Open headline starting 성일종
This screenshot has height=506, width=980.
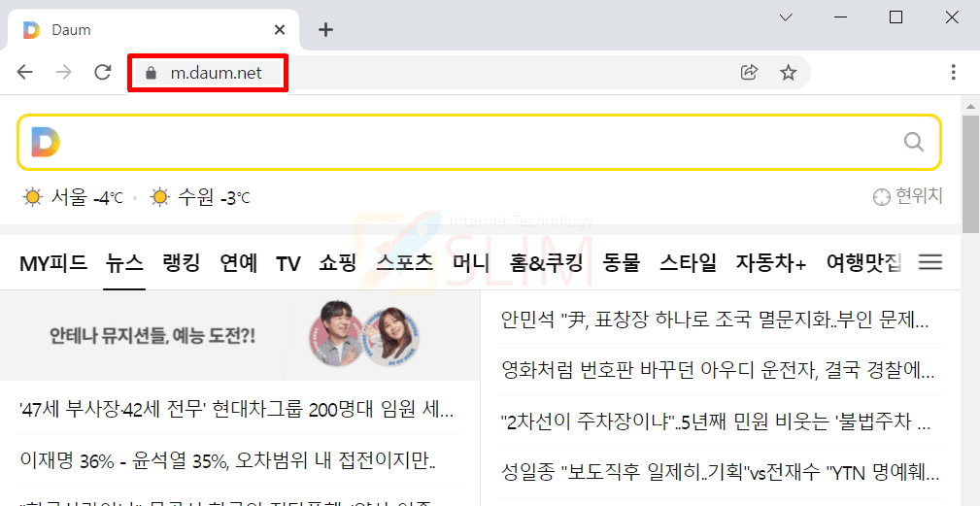720,472
